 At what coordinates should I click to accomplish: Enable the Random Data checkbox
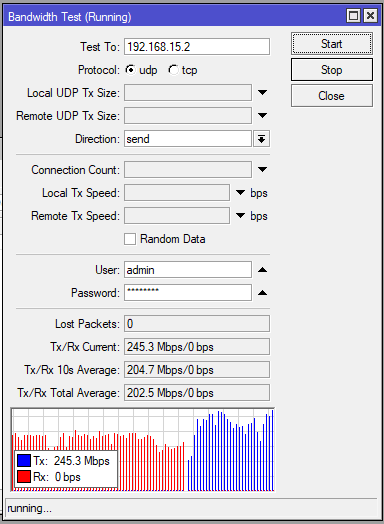[130, 239]
